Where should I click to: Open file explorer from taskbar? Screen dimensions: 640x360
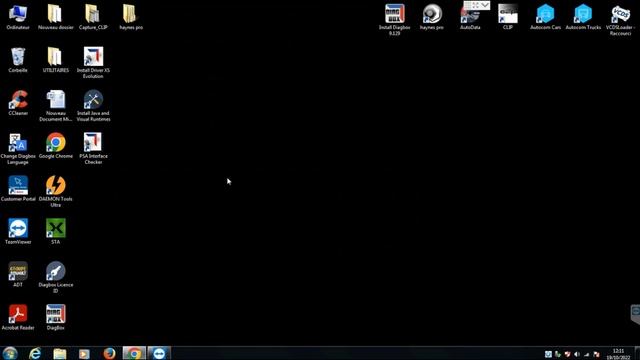click(x=60, y=353)
